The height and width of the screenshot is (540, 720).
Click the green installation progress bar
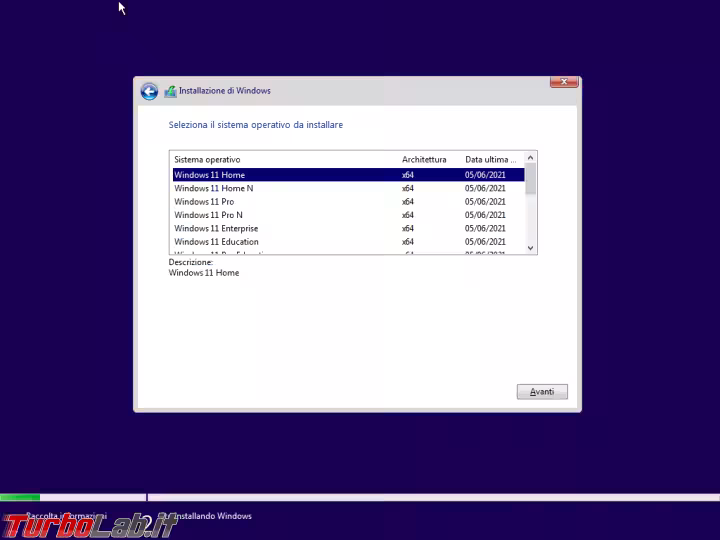click(20, 497)
